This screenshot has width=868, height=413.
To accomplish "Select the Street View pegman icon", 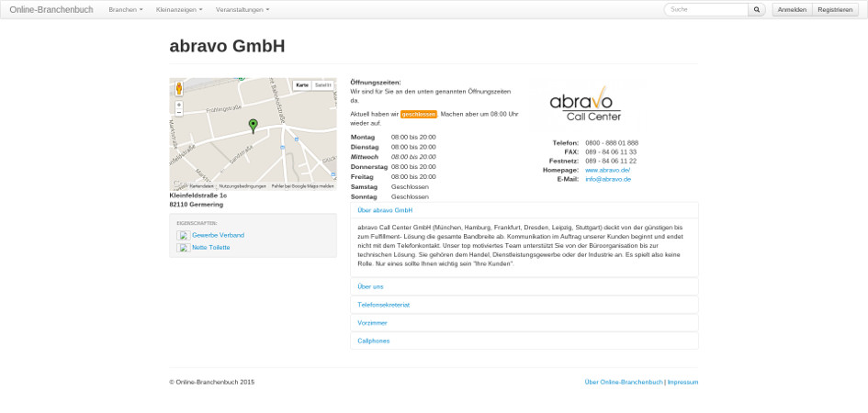I will pyautogui.click(x=179, y=88).
